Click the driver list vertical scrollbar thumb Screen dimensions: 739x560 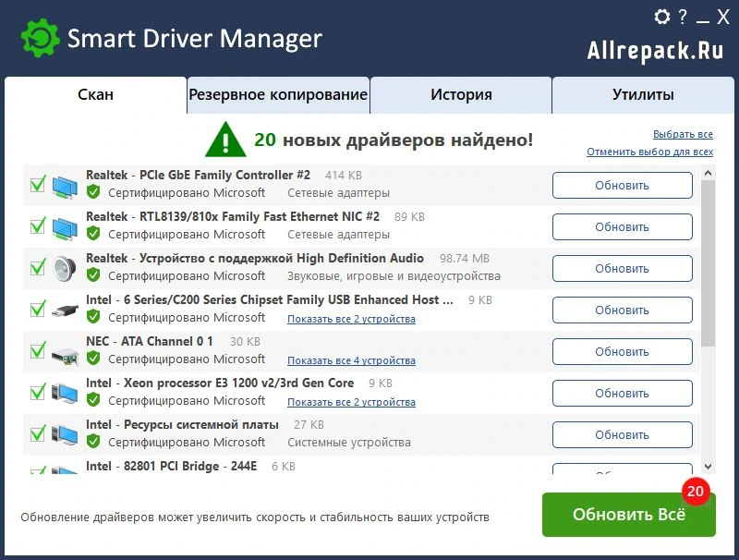tap(708, 263)
